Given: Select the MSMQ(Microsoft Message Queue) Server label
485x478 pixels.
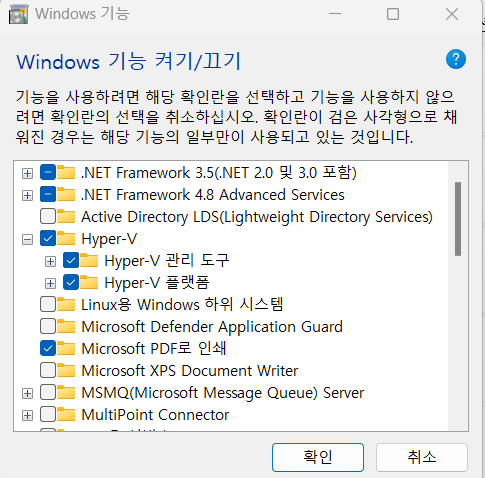Looking at the screenshot, I should tap(223, 393).
